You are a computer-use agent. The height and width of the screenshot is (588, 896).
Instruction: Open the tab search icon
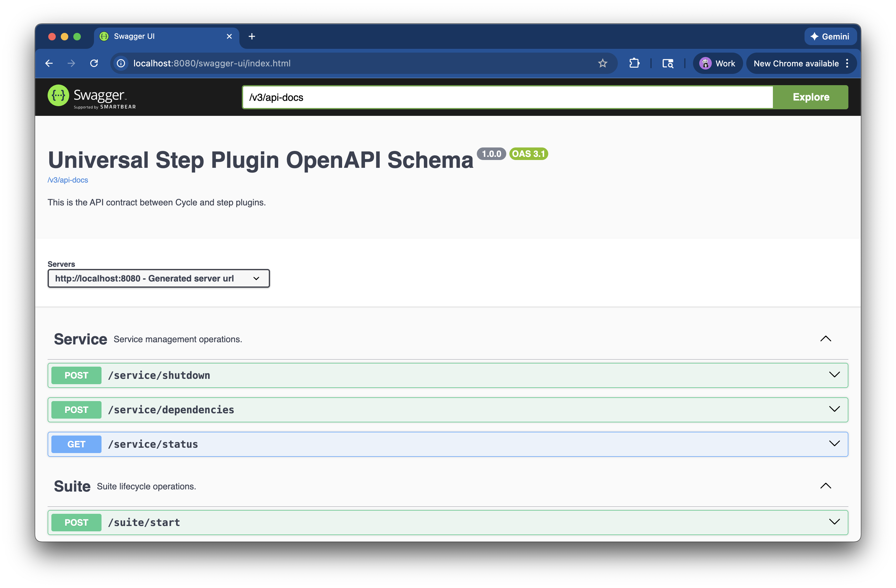(668, 63)
